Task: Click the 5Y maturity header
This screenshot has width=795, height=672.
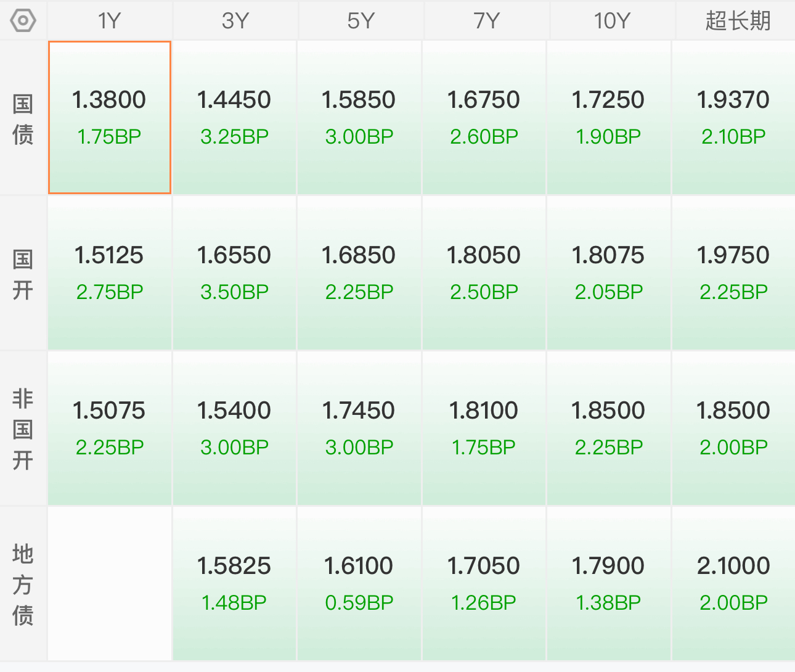Action: [x=361, y=21]
